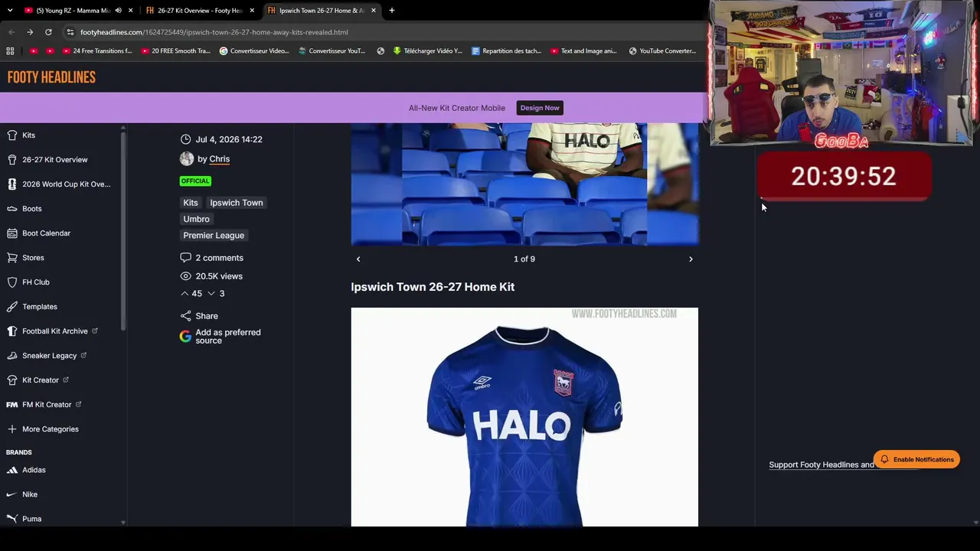This screenshot has width=980, height=551.
Task: Open author Chris's profile link
Action: tap(219, 159)
